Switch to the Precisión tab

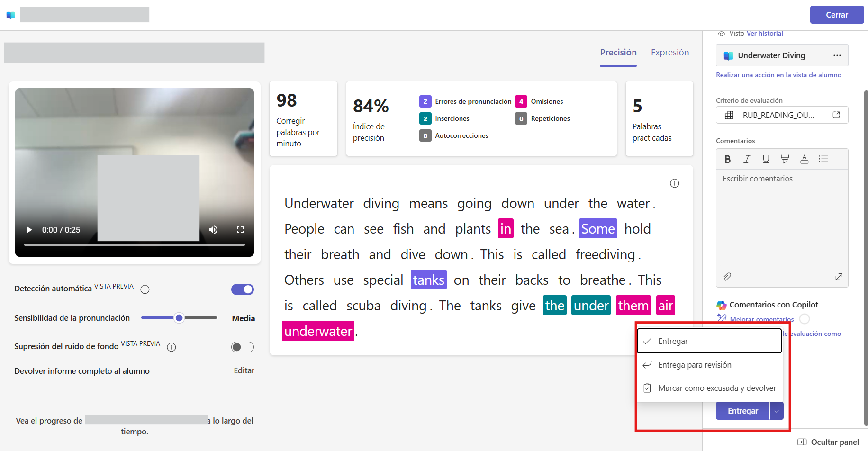click(x=618, y=53)
